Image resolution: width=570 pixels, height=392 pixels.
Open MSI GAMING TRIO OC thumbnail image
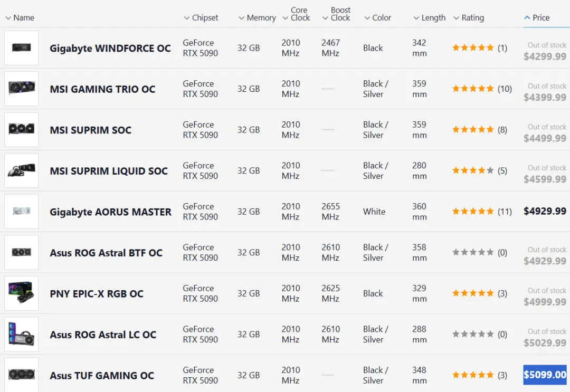point(22,89)
